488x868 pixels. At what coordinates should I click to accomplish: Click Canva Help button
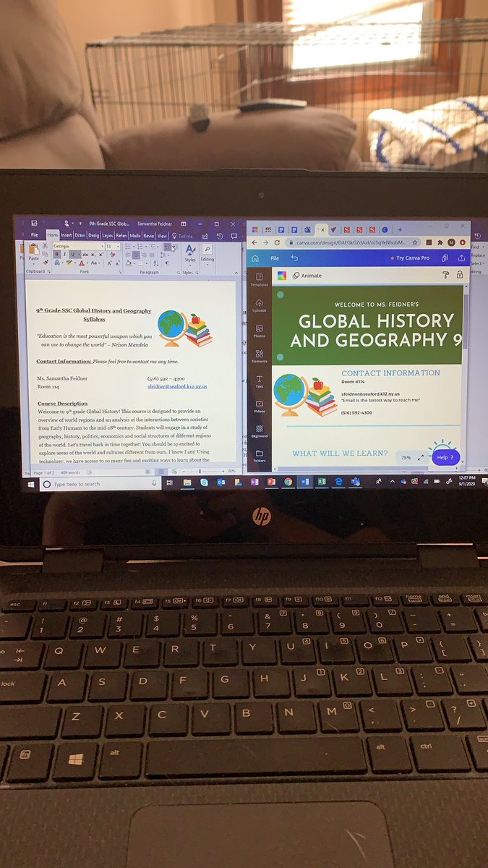click(445, 457)
